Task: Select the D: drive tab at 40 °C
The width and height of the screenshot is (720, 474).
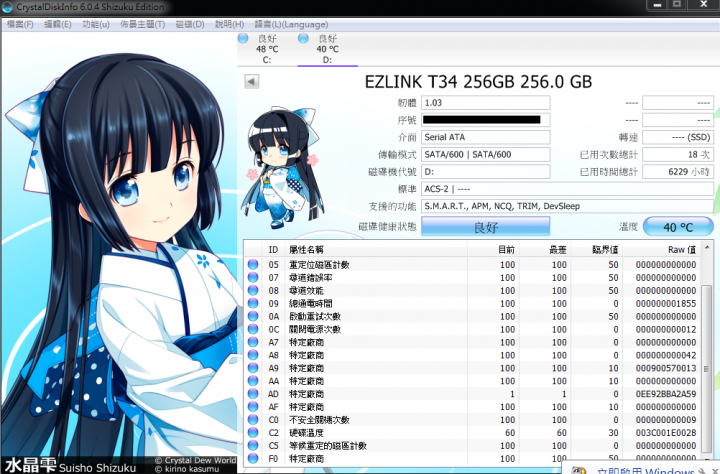Action: point(327,49)
